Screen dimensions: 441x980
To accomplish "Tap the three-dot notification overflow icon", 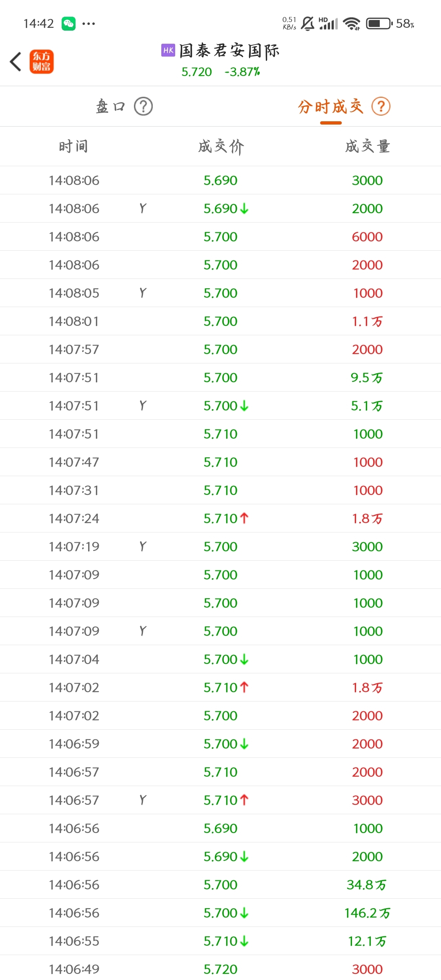I will coord(89,24).
